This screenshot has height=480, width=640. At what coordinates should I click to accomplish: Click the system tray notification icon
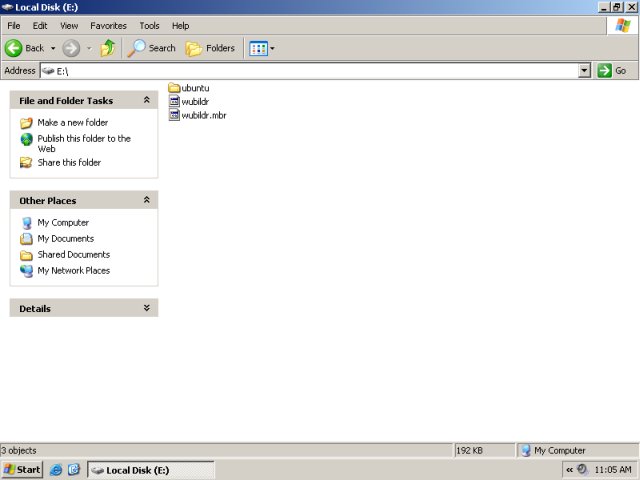(x=582, y=469)
